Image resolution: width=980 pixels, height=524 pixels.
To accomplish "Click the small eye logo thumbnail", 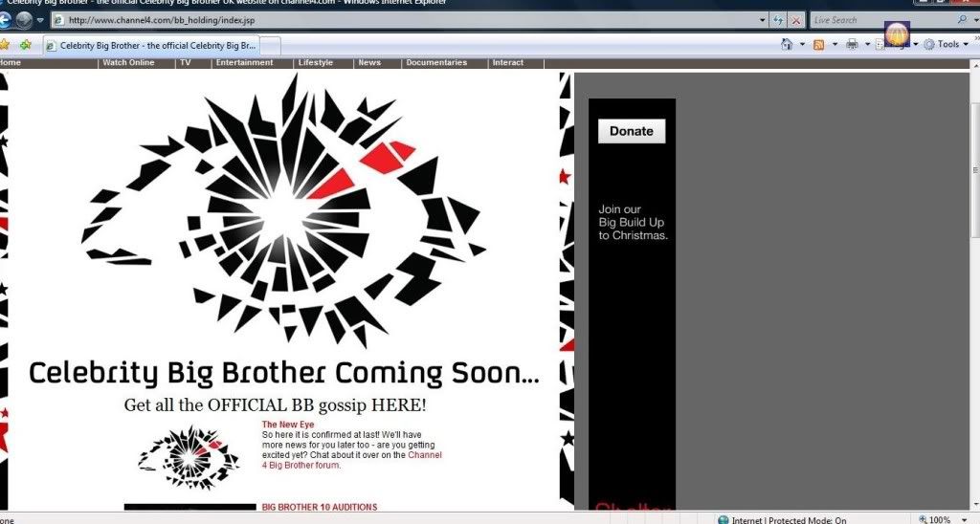I will 189,457.
